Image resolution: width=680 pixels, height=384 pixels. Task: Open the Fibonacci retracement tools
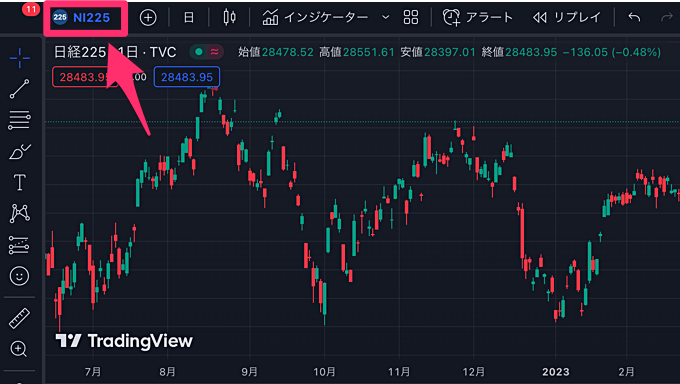tap(20, 120)
